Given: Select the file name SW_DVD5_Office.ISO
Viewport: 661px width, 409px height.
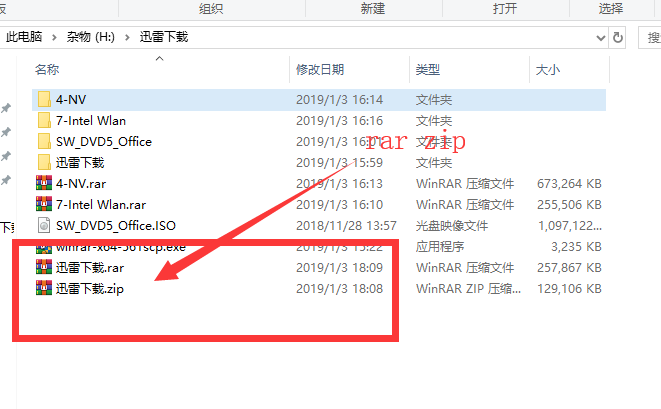Looking at the screenshot, I should [116, 226].
